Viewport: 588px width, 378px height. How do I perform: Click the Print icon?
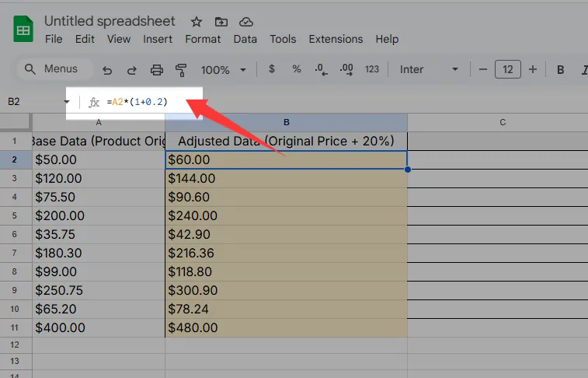click(156, 70)
